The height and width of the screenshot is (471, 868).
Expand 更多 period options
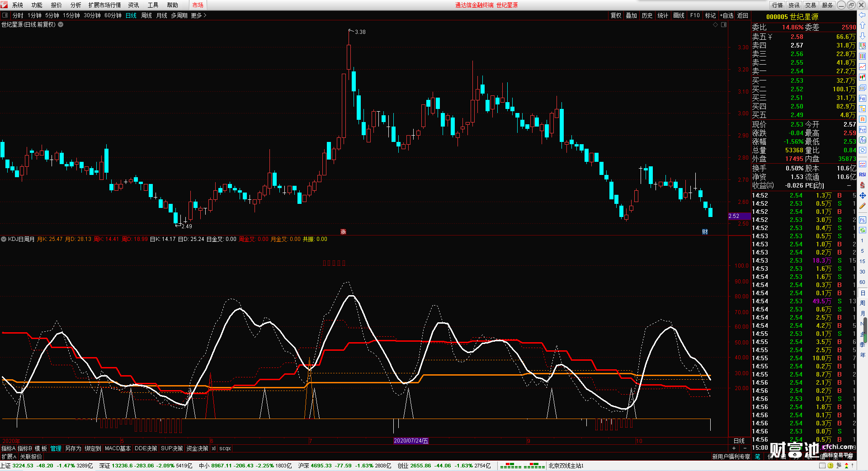198,15
